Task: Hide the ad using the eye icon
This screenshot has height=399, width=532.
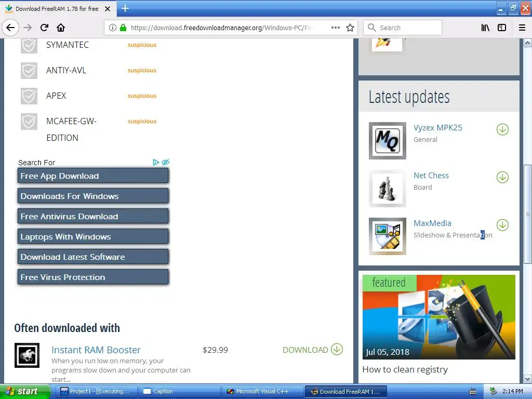Action: (166, 162)
